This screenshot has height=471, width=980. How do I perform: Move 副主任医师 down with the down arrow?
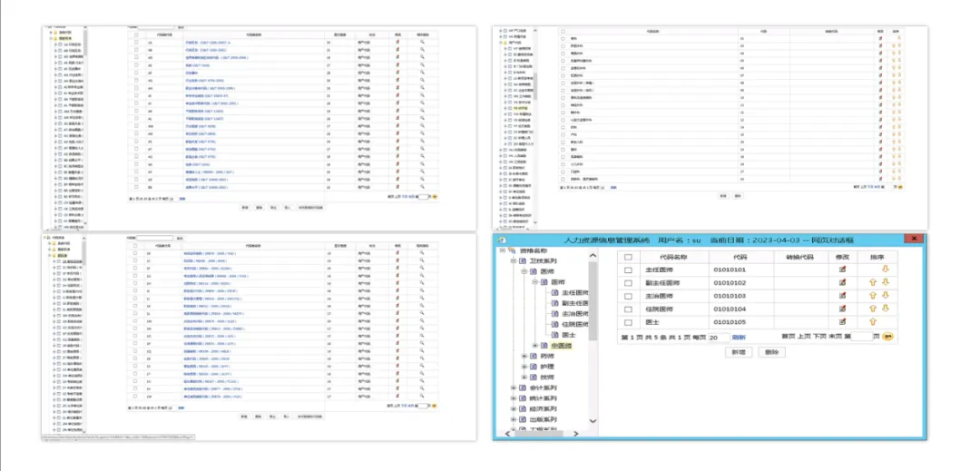pyautogui.click(x=885, y=282)
